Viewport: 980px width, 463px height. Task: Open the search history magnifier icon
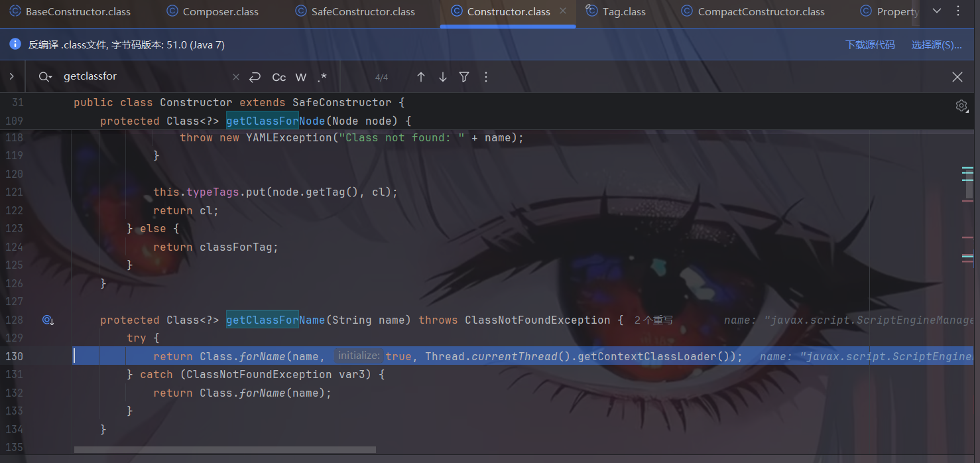pos(45,77)
